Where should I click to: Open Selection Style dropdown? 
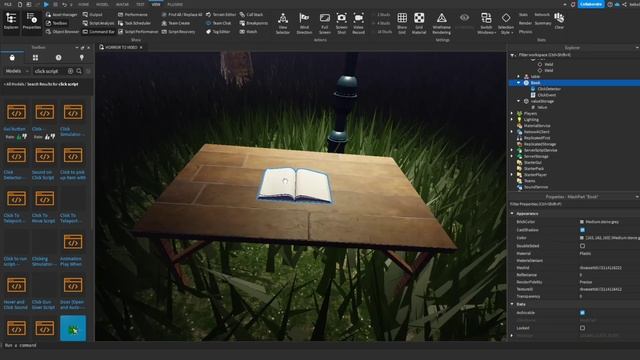pyautogui.click(x=506, y=23)
